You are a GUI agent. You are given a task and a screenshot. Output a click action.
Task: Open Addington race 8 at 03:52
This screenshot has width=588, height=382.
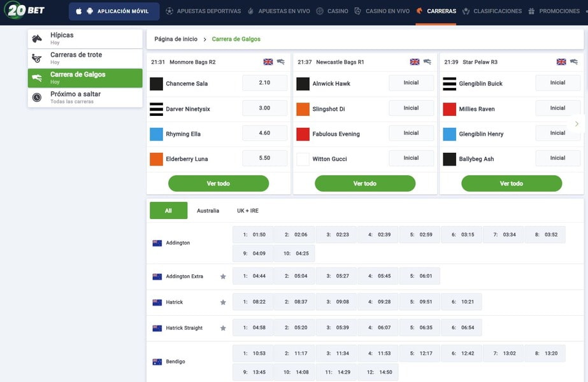546,235
